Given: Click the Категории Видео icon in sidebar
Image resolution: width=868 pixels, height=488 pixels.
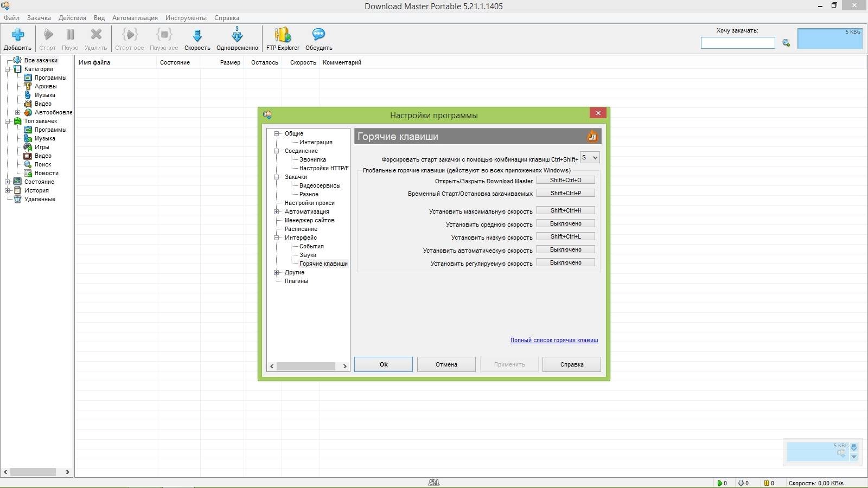Looking at the screenshot, I should pos(28,104).
